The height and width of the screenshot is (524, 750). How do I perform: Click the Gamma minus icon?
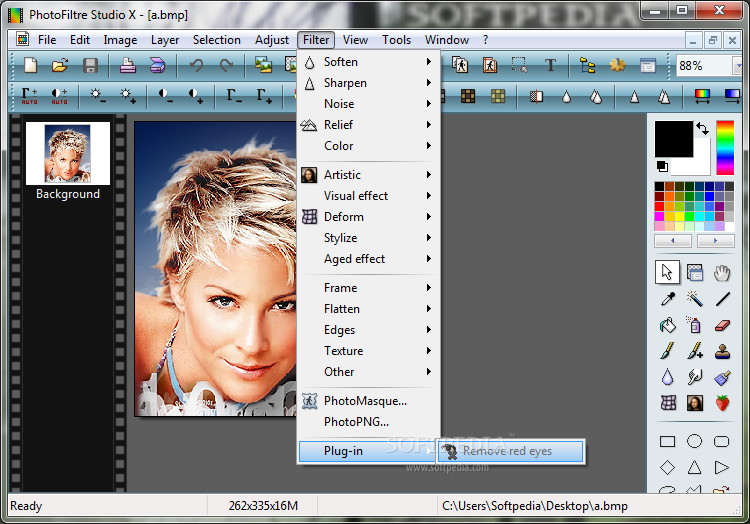point(234,96)
